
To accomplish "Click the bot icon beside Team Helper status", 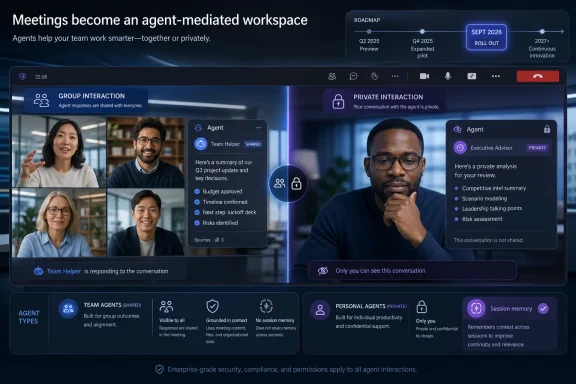I will [x=38, y=271].
